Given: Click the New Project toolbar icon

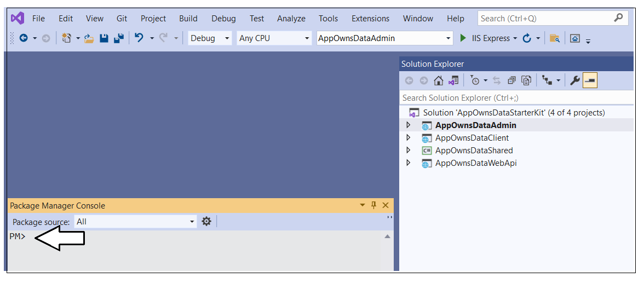Looking at the screenshot, I should pyautogui.click(x=67, y=38).
